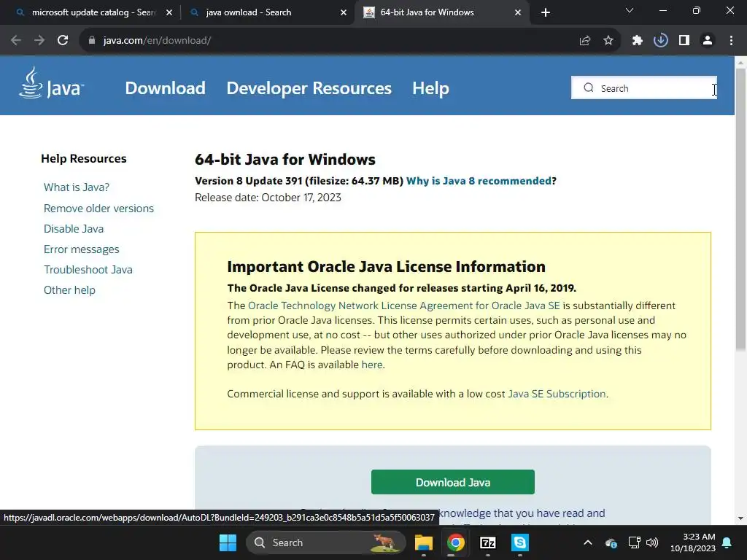
Task: Open the Download menu in the Java header
Action: (166, 88)
